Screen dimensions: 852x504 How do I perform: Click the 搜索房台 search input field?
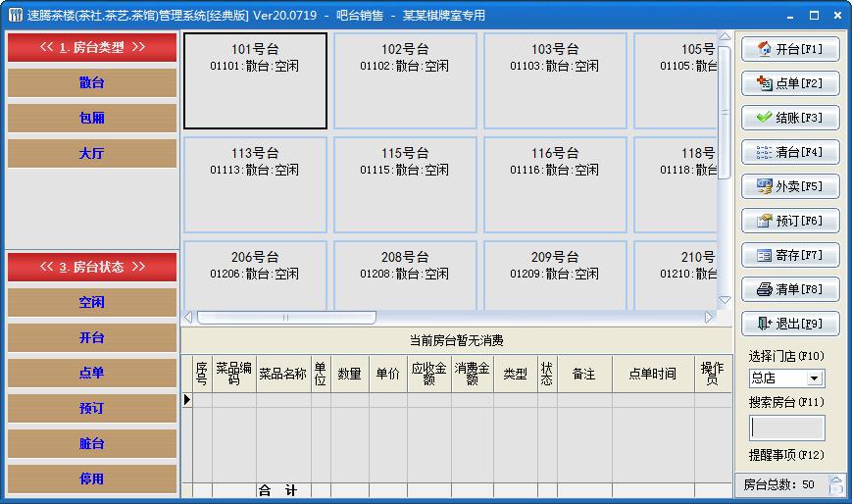pyautogui.click(x=787, y=428)
